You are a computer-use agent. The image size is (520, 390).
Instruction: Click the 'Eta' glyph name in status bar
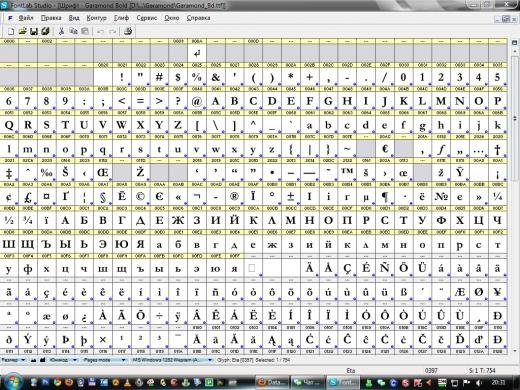coord(351,370)
